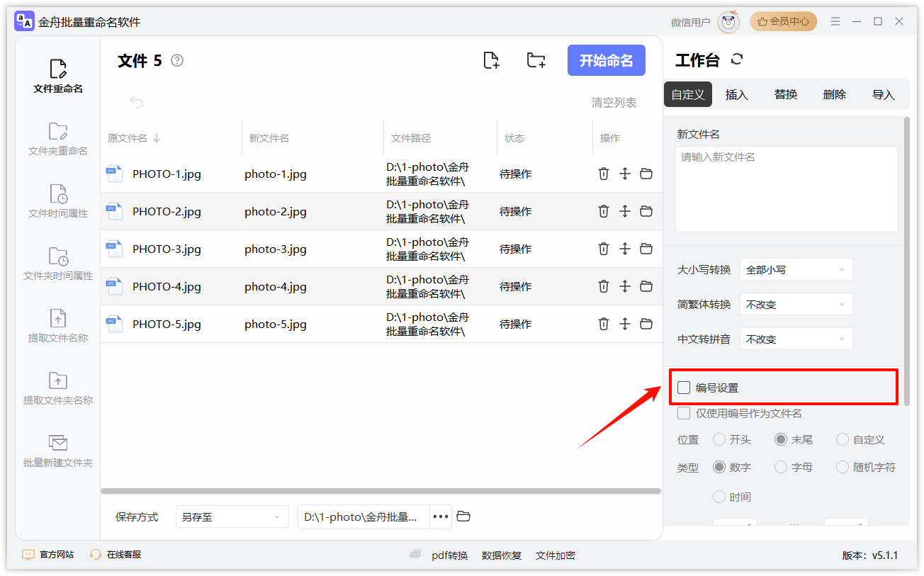Open the 简繁体转换 dropdown
The width and height of the screenshot is (924, 576).
(796, 304)
